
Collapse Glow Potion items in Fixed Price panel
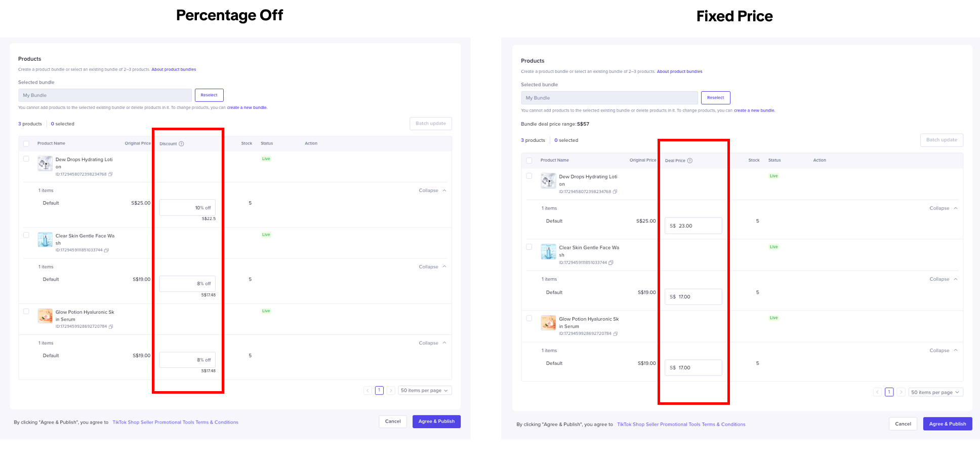pos(943,351)
